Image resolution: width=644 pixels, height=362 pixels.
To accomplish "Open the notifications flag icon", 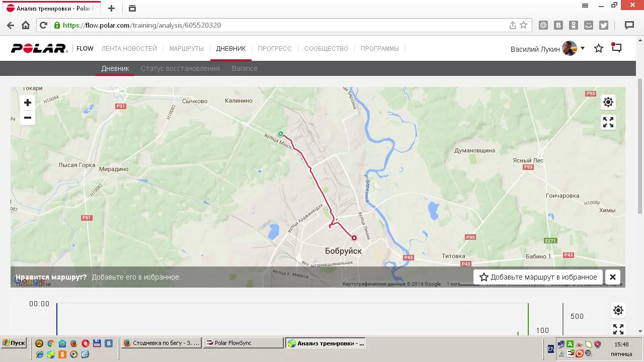I will (x=617, y=48).
